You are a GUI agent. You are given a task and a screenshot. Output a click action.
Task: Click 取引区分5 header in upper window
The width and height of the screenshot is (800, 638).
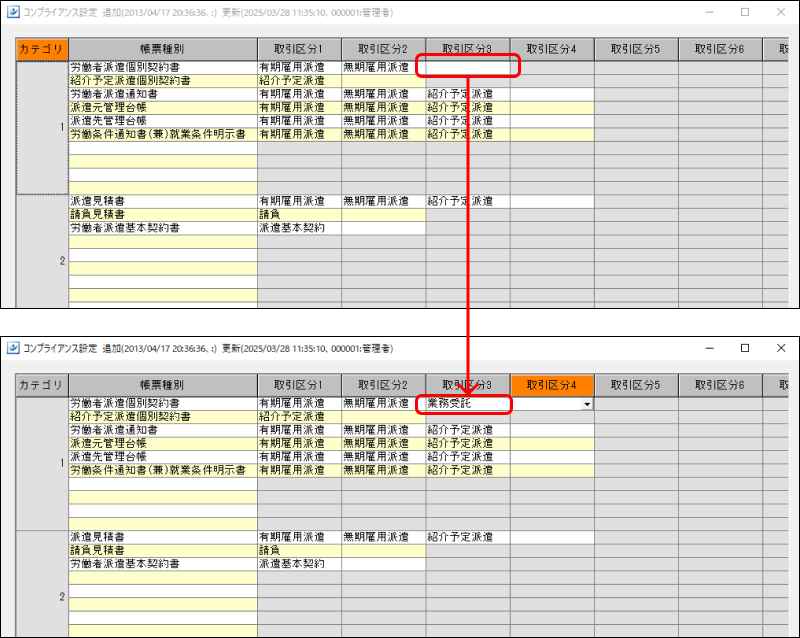pyautogui.click(x=636, y=49)
